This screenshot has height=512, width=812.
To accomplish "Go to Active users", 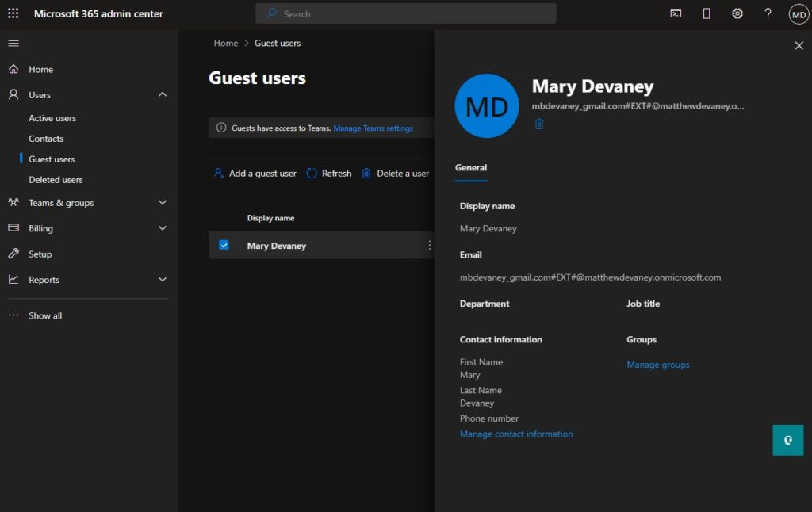I will click(52, 118).
